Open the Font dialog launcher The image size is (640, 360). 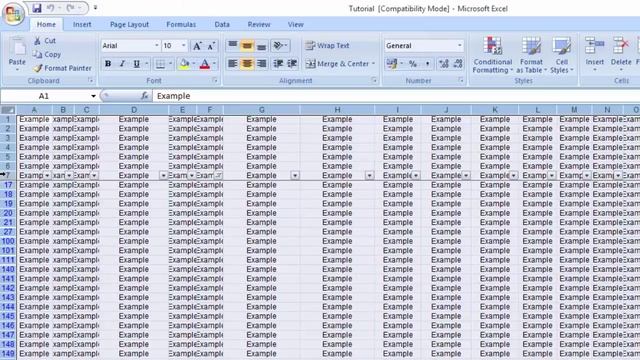tap(215, 81)
